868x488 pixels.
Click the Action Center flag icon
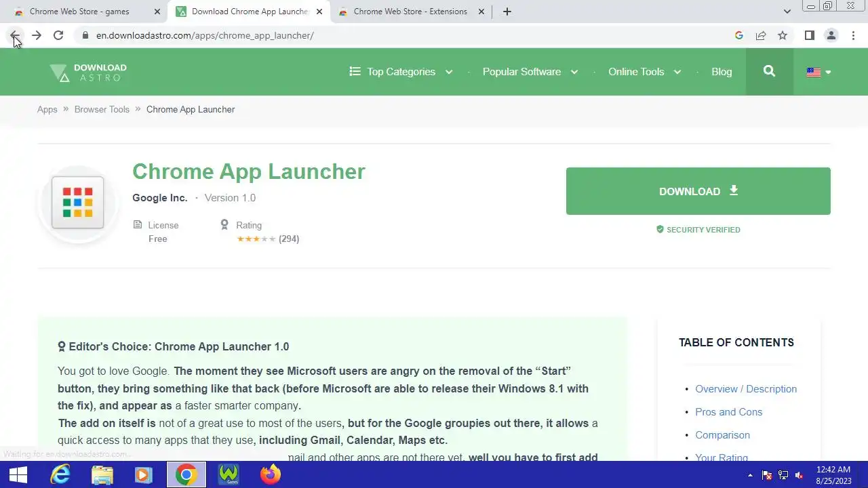767,475
